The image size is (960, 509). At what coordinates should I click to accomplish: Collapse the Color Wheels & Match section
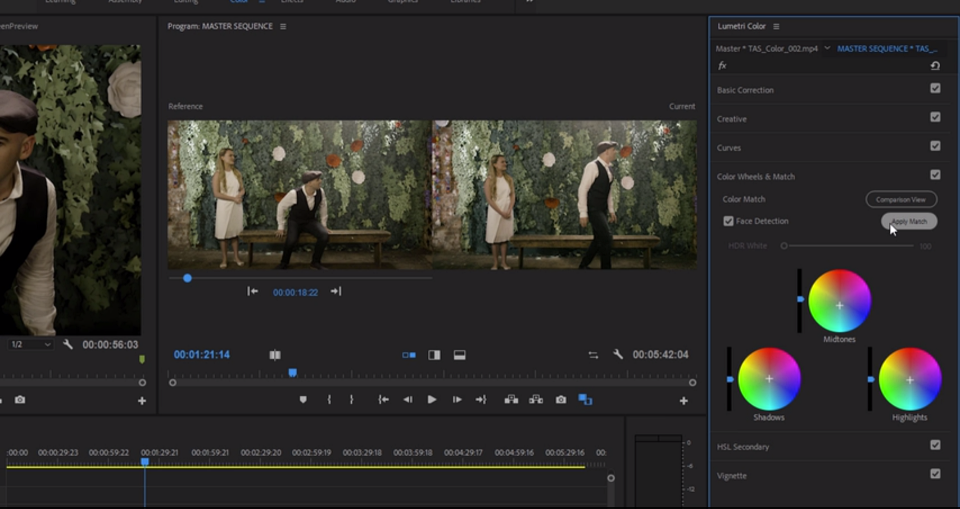756,176
